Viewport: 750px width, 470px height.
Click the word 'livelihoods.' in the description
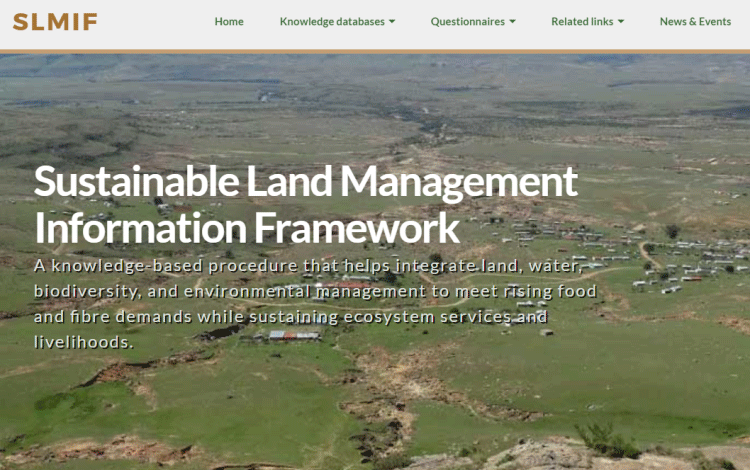pos(84,342)
